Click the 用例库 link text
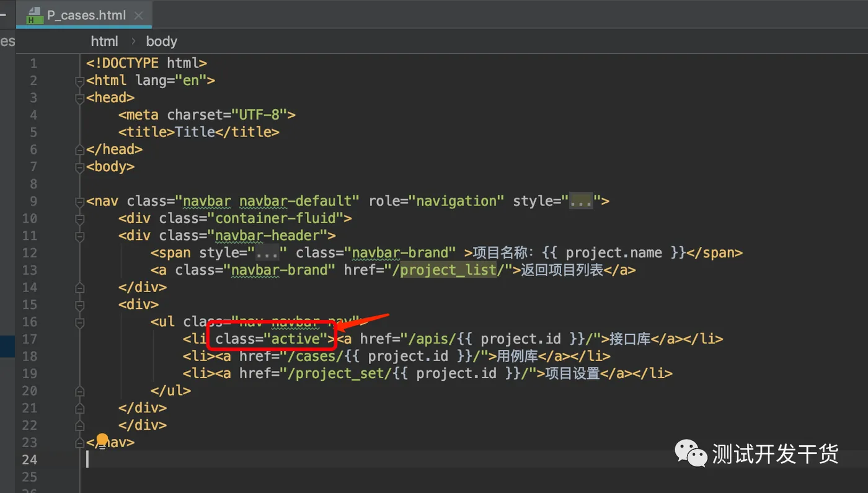 click(518, 357)
